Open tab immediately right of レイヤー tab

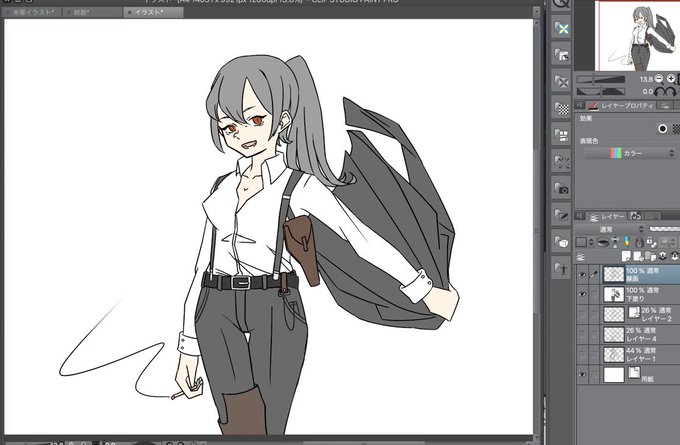tap(636, 216)
